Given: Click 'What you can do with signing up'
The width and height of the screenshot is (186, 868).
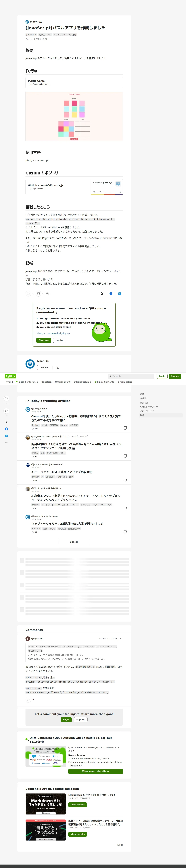Looking at the screenshot, I should tap(53, 333).
